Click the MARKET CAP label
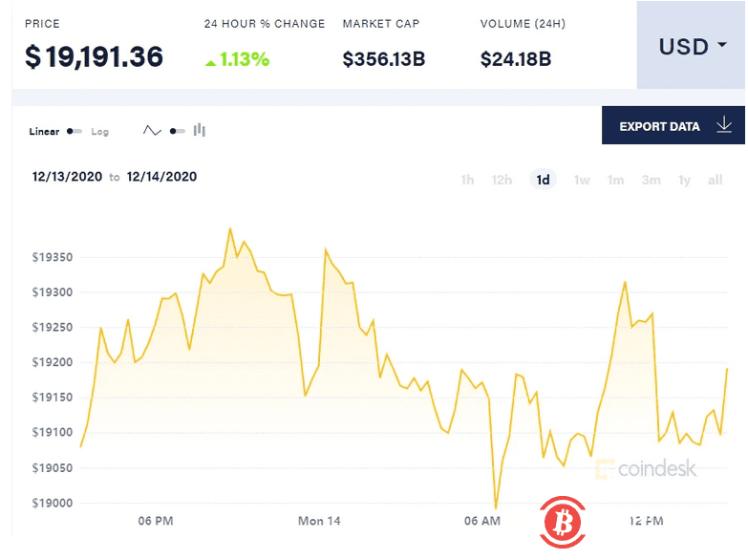748x560 pixels. (381, 24)
